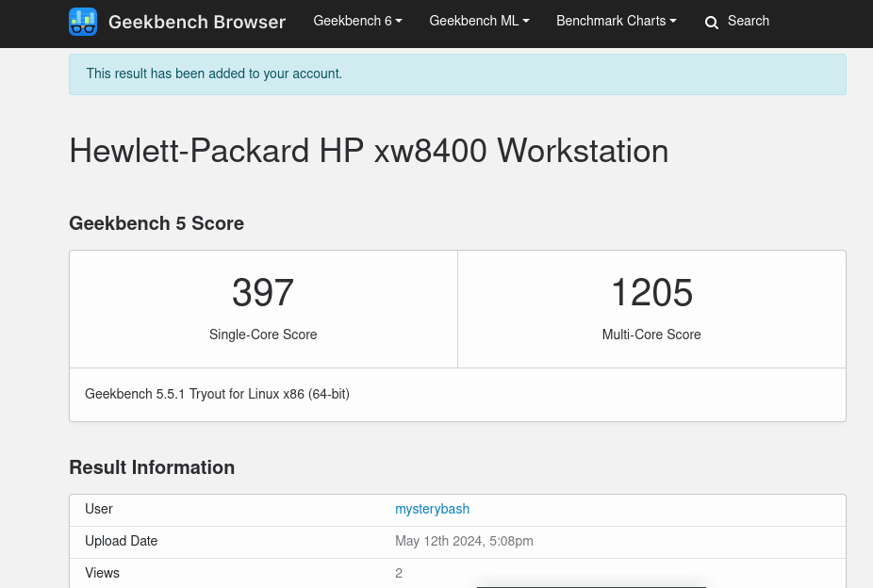The image size is (873, 588).
Task: Click the Result Information heading
Action: [x=152, y=467]
